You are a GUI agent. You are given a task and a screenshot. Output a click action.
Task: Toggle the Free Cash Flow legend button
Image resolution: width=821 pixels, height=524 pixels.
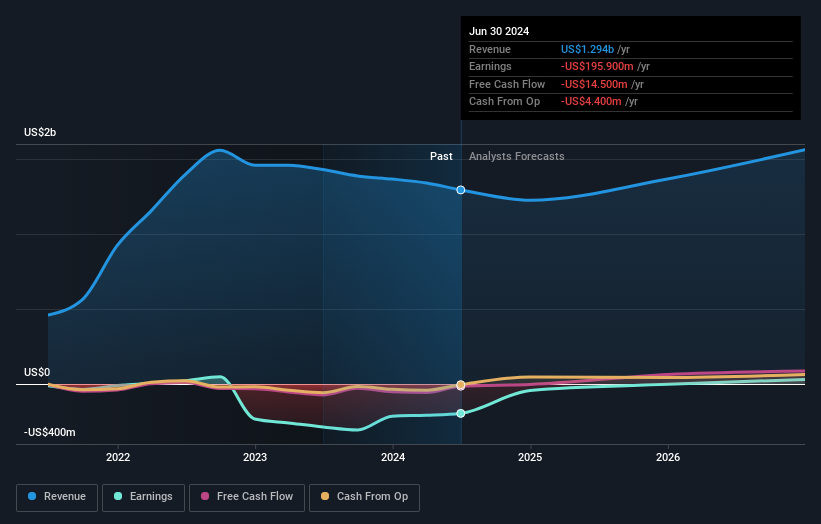coord(247,497)
